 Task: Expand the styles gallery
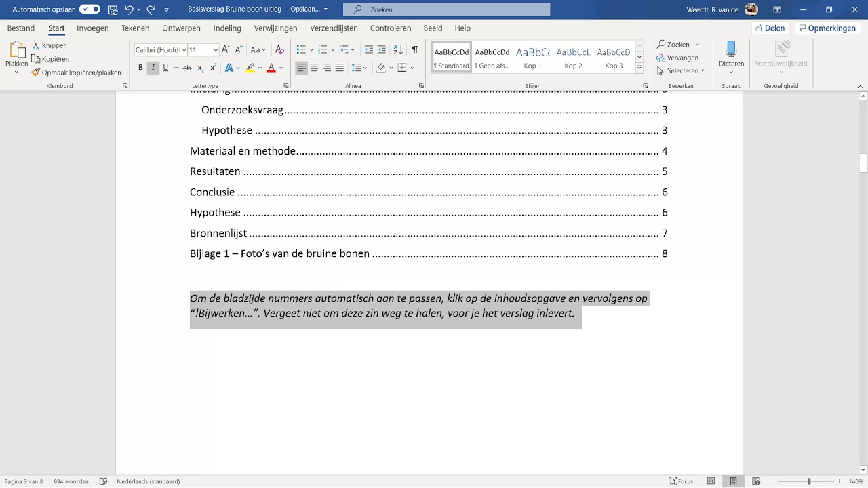pos(639,68)
